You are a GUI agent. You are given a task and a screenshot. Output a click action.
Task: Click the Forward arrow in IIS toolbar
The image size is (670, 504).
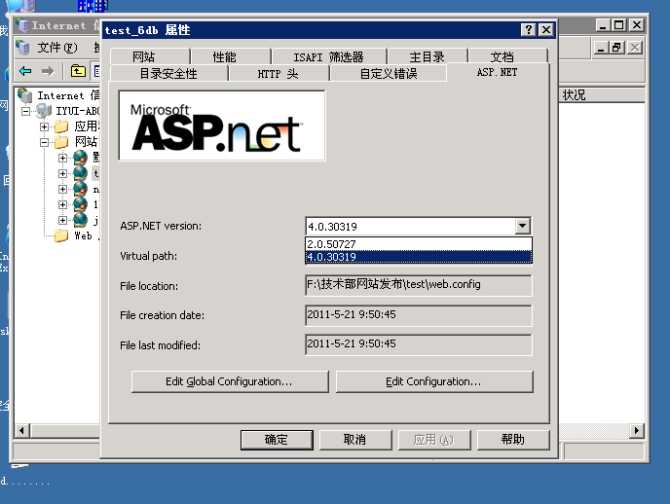click(x=47, y=70)
